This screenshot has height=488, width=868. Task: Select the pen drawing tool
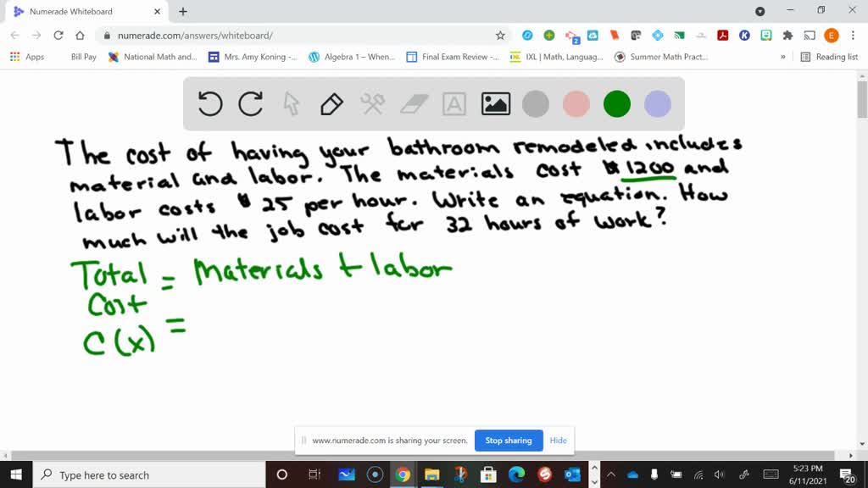331,104
